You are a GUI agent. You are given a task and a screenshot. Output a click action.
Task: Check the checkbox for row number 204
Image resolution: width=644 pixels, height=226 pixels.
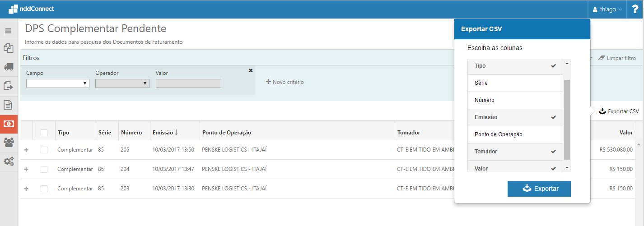pyautogui.click(x=44, y=169)
